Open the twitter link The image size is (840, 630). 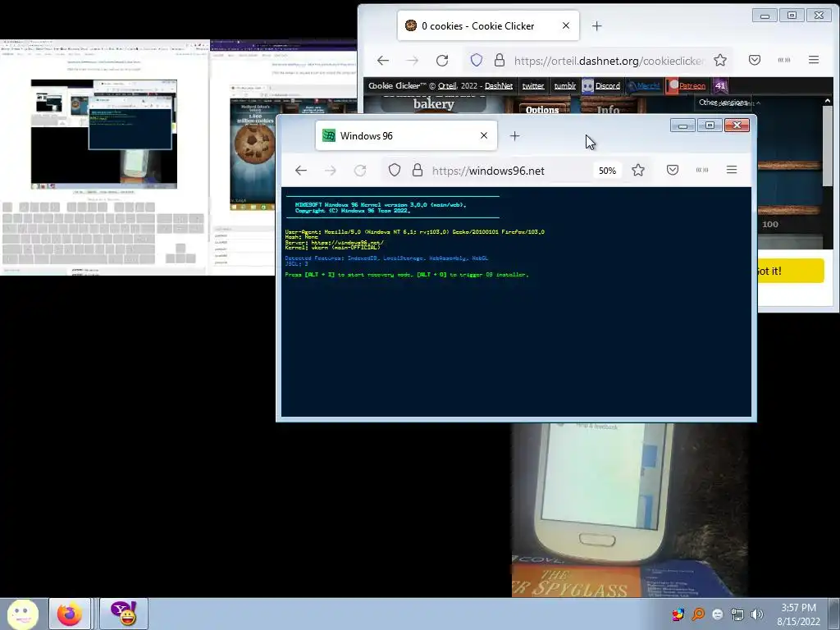pyautogui.click(x=533, y=85)
